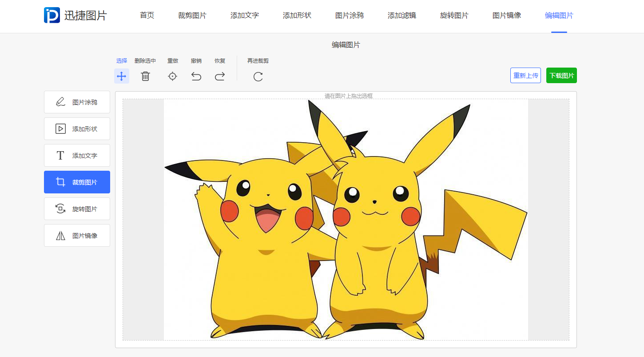Select the 选择 move tool icon
This screenshot has width=644, height=357.
[x=122, y=76]
